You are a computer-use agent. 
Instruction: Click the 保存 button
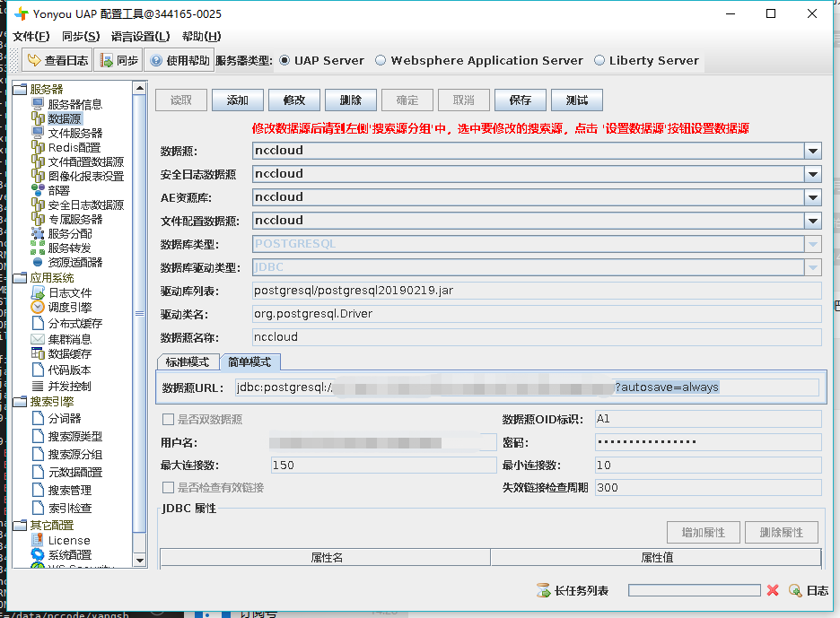click(521, 100)
